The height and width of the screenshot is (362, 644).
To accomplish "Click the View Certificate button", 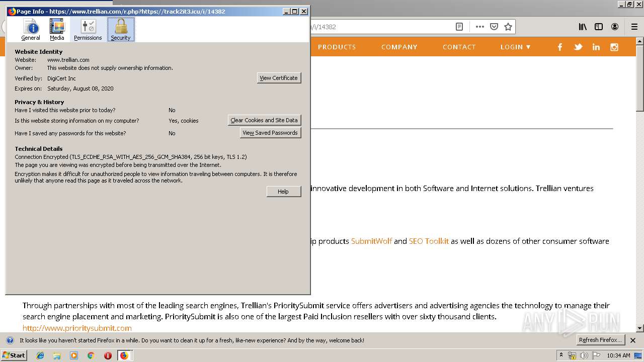I will [x=279, y=78].
